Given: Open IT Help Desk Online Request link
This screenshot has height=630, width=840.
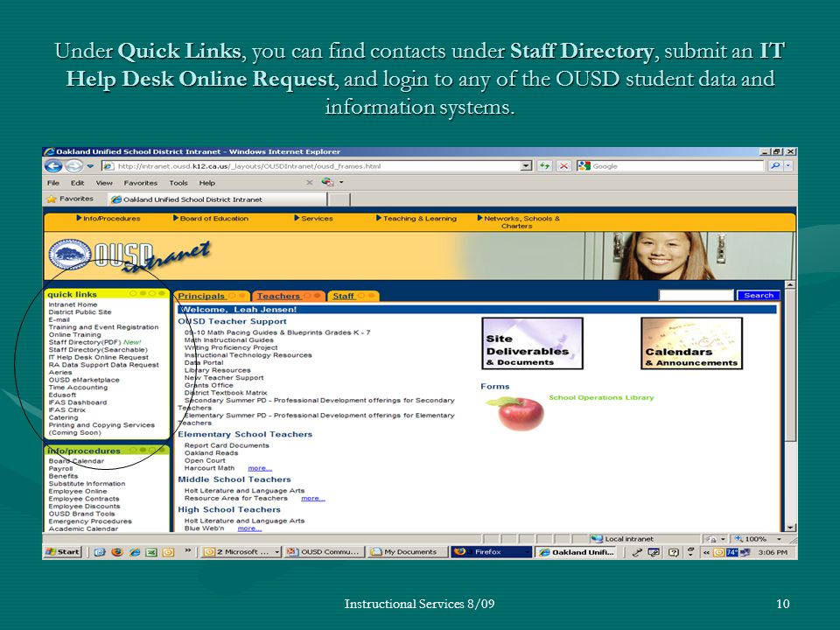Looking at the screenshot, I should tap(99, 357).
